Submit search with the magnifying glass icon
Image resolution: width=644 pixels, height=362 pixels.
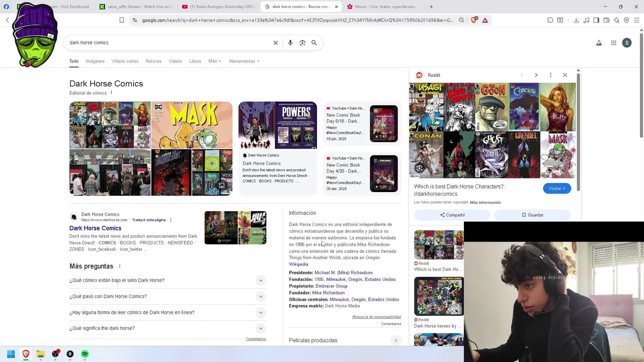[314, 43]
